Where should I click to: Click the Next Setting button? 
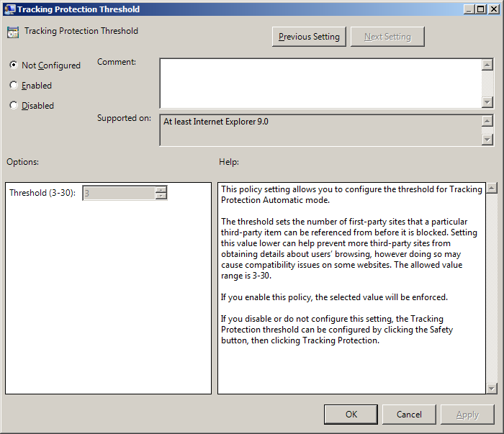[387, 37]
